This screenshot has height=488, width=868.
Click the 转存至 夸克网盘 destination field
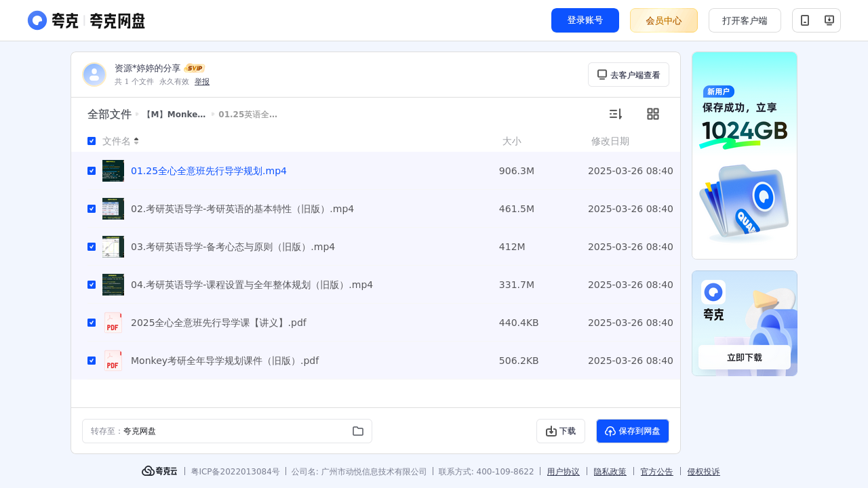tap(227, 431)
